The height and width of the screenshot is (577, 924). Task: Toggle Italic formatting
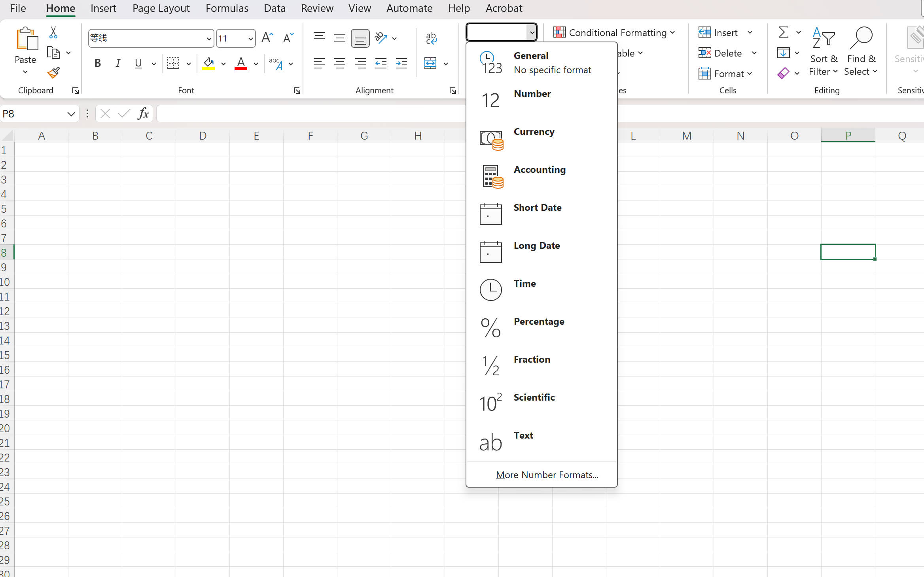[118, 63]
